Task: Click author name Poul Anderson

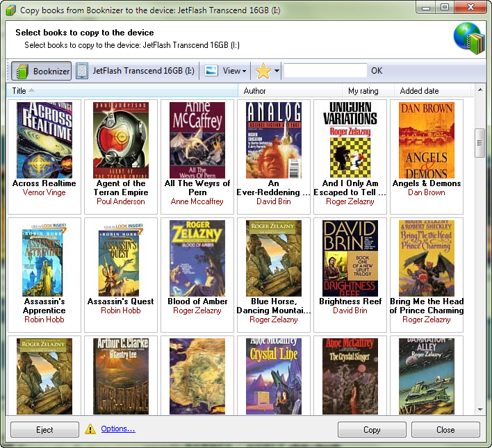Action: (121, 201)
